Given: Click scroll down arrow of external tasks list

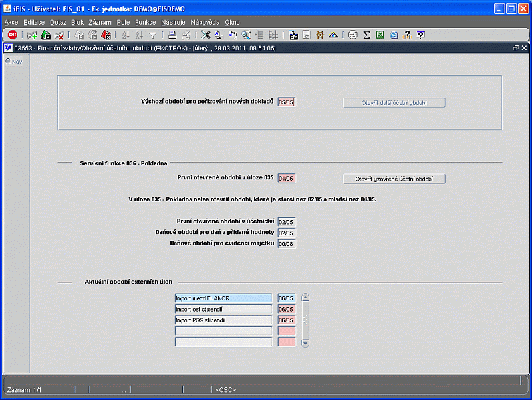Looking at the screenshot, I should pyautogui.click(x=305, y=343).
